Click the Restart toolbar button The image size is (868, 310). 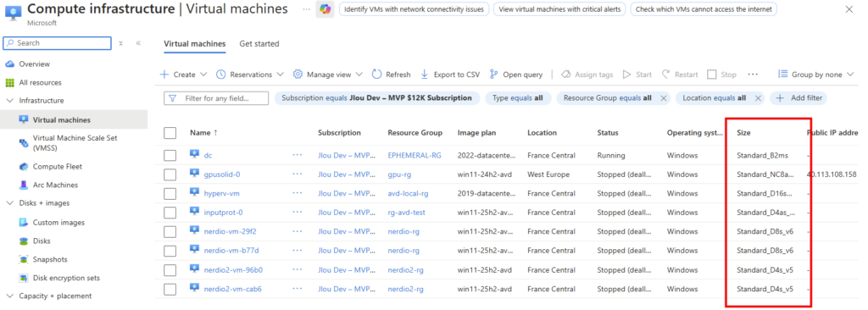coord(680,75)
